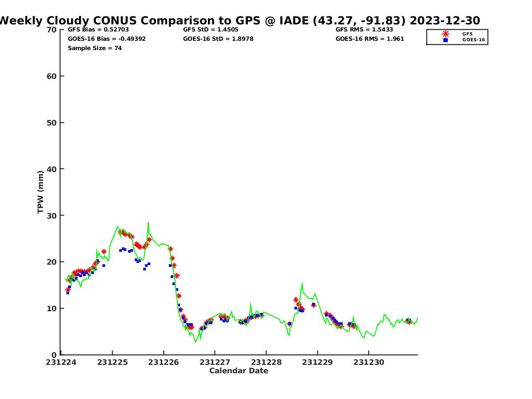Screen dimensions: 532x399
Task: Click the GOES-16 Bias = -0.49392 text
Action: (x=106, y=39)
